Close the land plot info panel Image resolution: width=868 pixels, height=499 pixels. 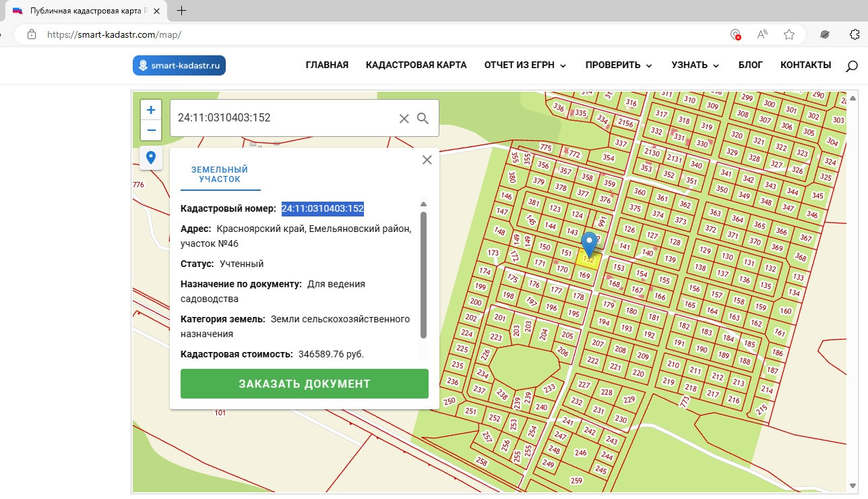pyautogui.click(x=427, y=160)
